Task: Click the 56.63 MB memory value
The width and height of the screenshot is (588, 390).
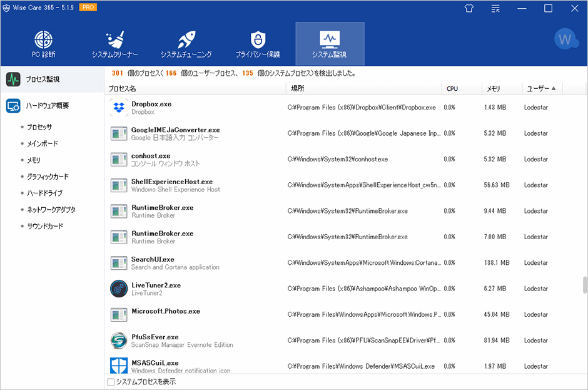Action: click(x=497, y=185)
